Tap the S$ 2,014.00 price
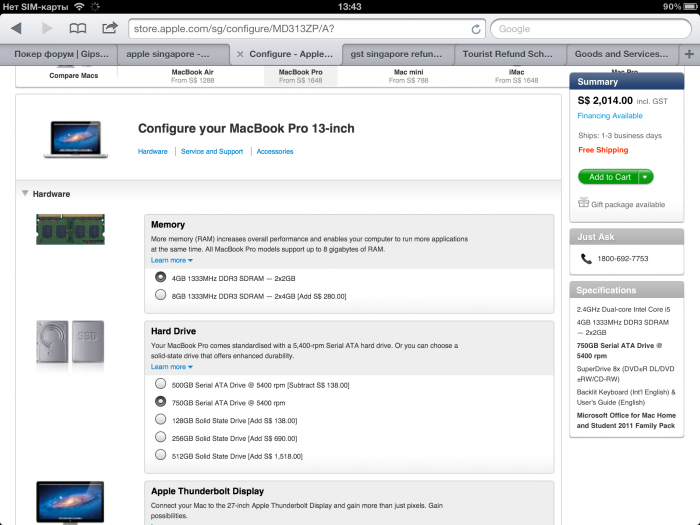 (605, 100)
